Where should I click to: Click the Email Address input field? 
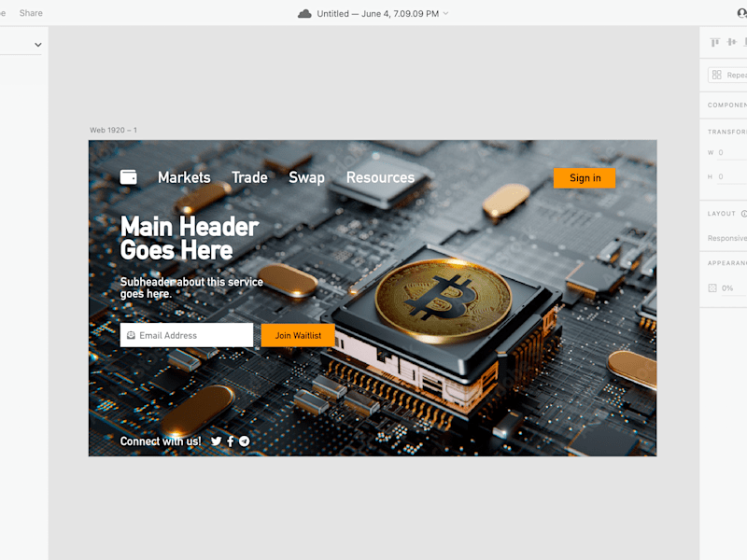click(187, 335)
